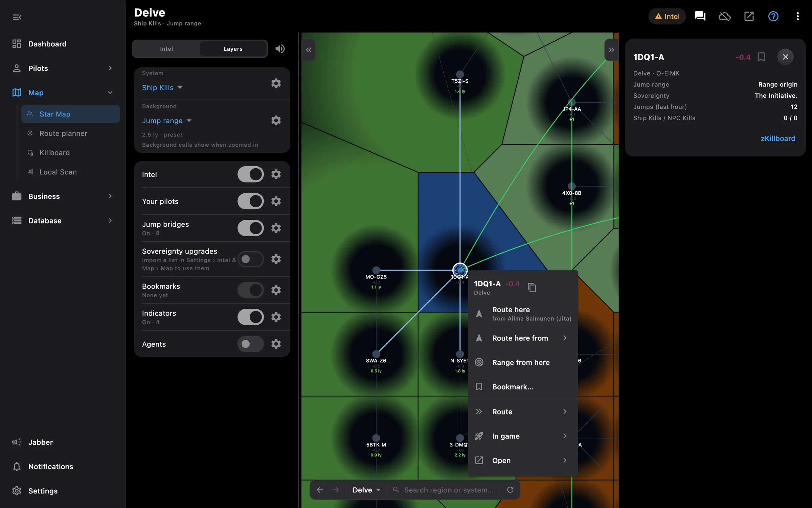Screen dimensions: 812x508
Task: Focus the Search region or system field
Action: point(443,490)
